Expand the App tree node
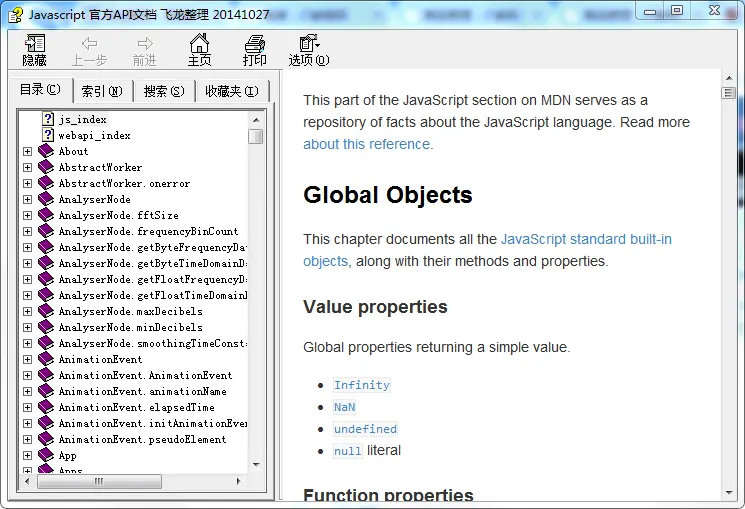745x509 pixels. tap(28, 455)
